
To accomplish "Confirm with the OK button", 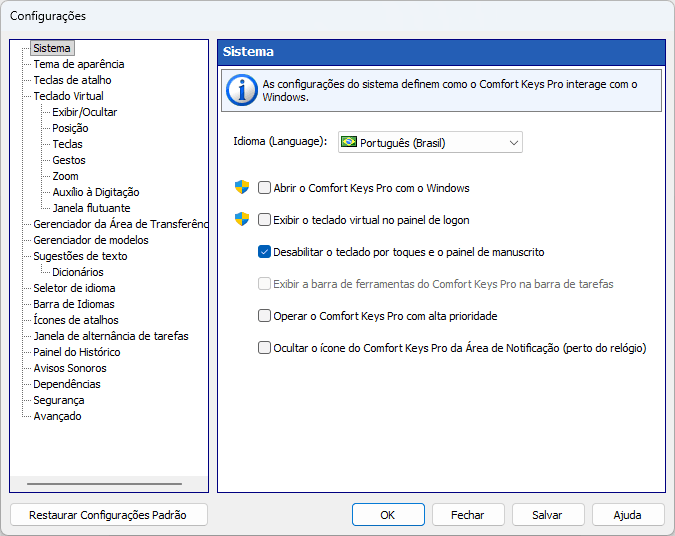I will point(388,515).
